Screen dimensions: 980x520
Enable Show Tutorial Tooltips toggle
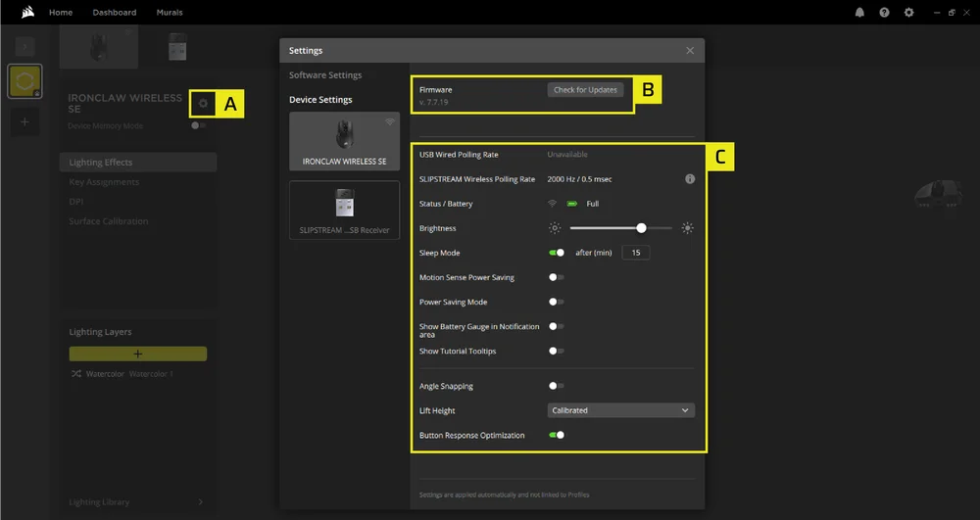[557, 352]
